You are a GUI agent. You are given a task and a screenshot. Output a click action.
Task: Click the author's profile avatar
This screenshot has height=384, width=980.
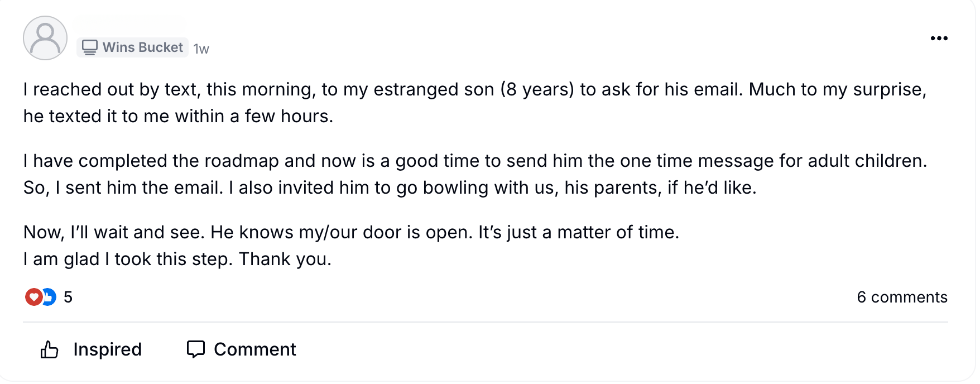point(45,38)
